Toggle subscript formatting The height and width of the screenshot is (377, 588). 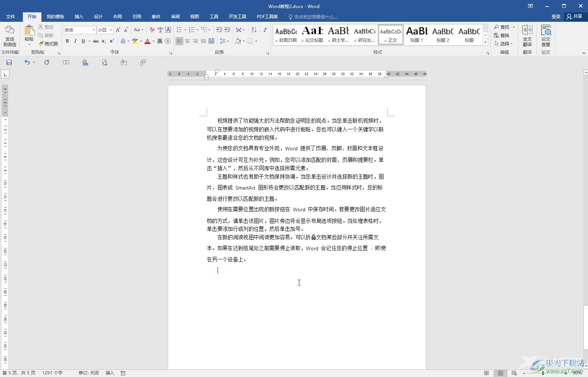tap(104, 41)
